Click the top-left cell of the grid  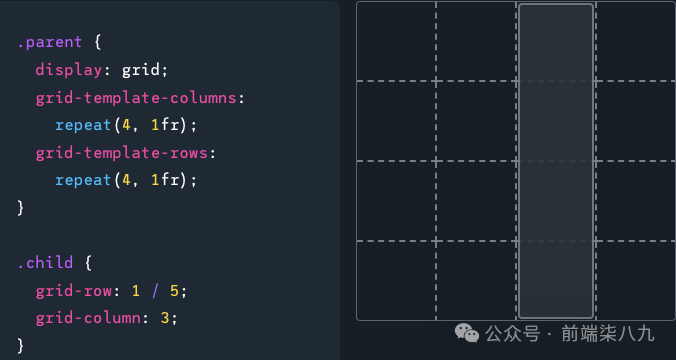click(396, 41)
